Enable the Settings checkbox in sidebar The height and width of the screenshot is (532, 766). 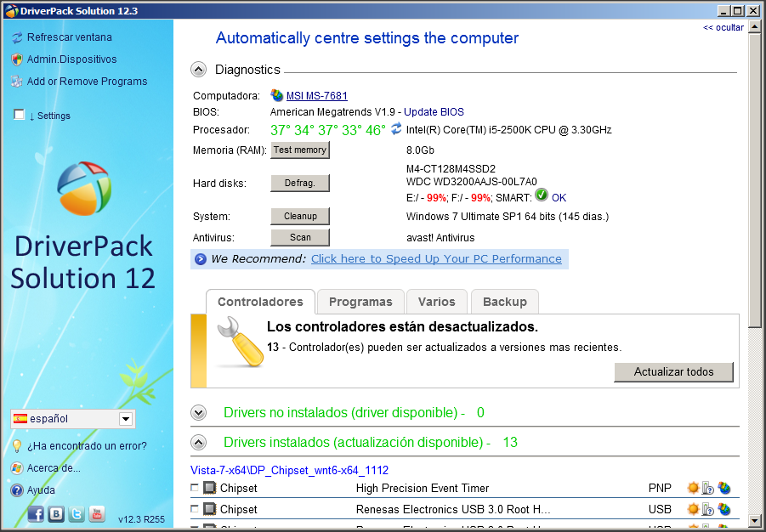[x=20, y=115]
